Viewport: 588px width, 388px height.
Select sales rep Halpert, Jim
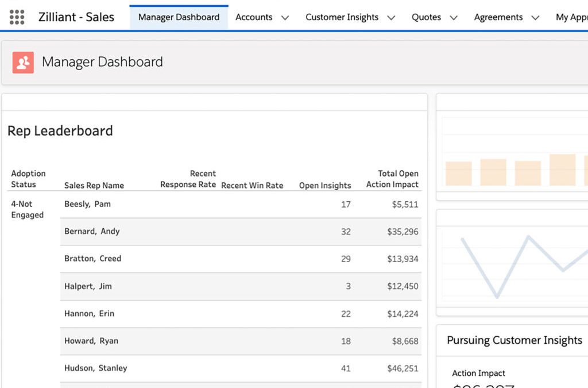point(88,286)
